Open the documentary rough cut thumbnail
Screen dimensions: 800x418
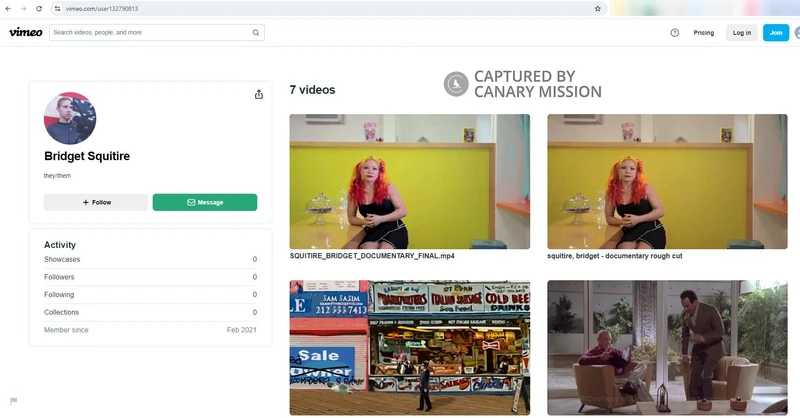(667, 181)
